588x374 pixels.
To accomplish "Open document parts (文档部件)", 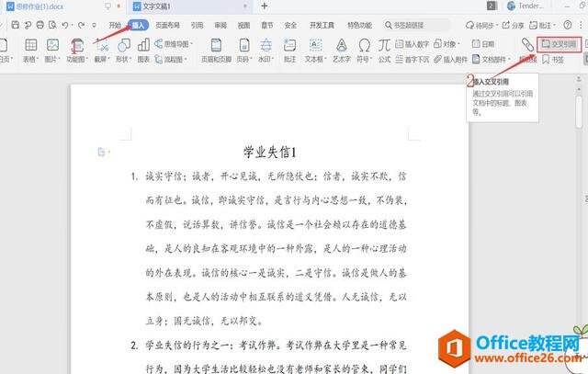I will 492,59.
